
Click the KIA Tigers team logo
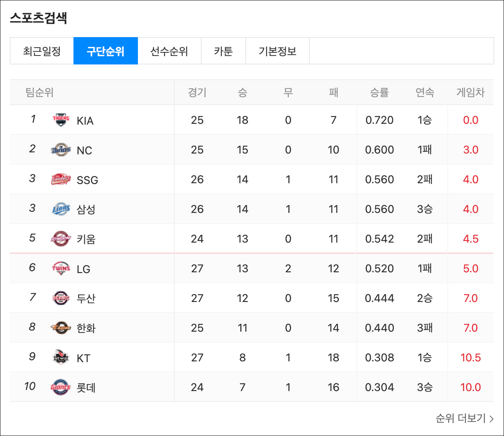pos(61,120)
